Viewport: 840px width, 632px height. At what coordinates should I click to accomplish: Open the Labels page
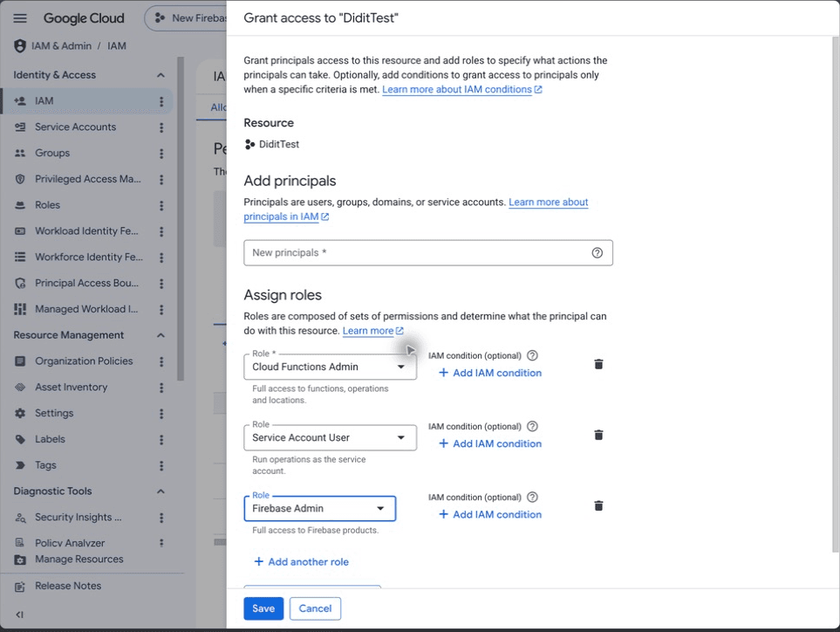50,440
